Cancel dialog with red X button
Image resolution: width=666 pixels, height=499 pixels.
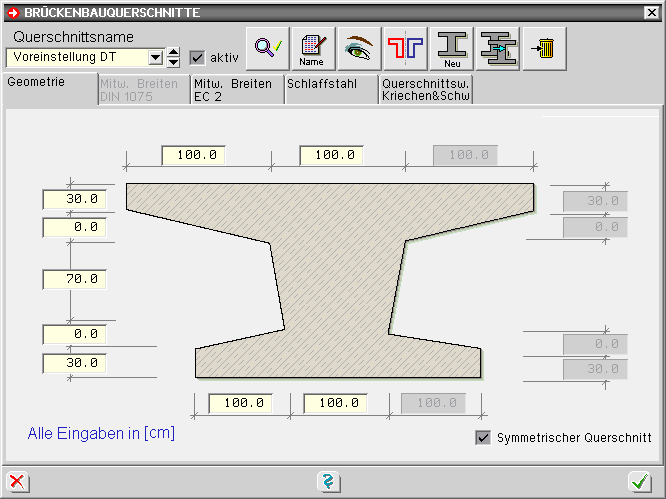click(x=17, y=483)
